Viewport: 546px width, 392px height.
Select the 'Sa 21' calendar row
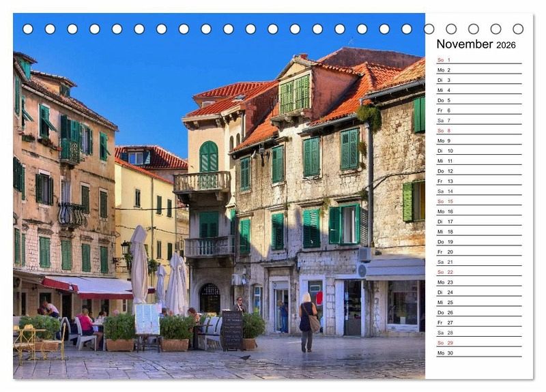tap(479, 262)
